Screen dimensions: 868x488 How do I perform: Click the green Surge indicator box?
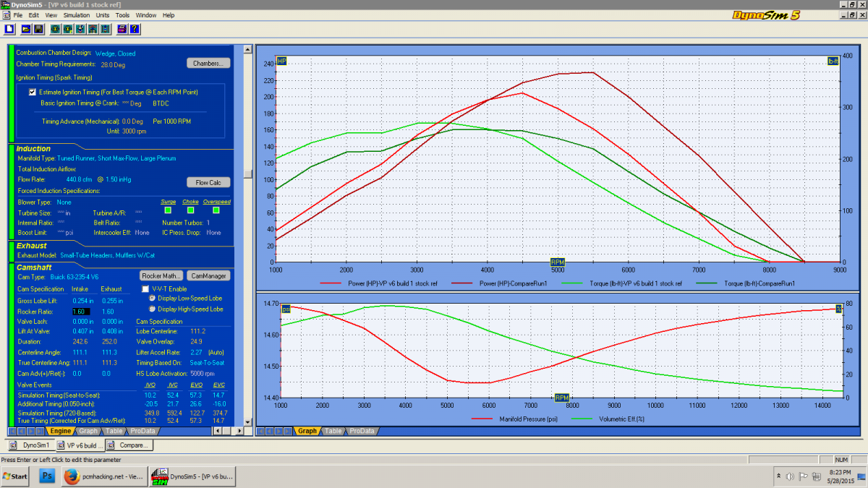tap(168, 210)
